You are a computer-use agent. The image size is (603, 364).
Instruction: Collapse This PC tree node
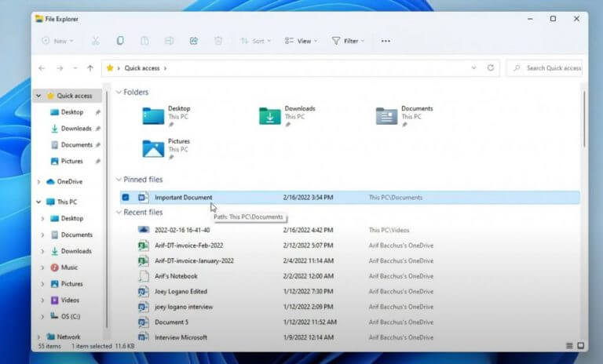pyautogui.click(x=38, y=202)
